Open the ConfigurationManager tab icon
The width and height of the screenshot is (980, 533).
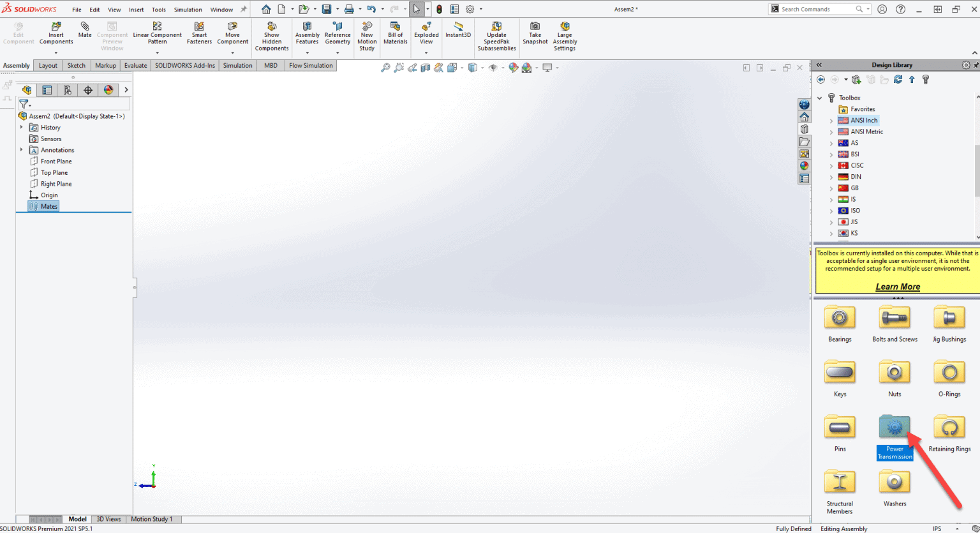coord(67,90)
